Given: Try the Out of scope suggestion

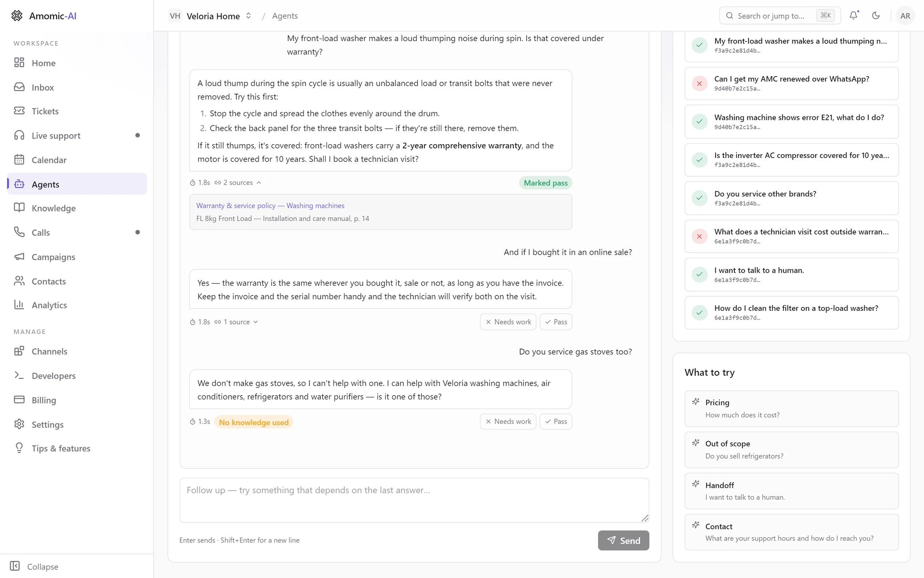Looking at the screenshot, I should 791,450.
